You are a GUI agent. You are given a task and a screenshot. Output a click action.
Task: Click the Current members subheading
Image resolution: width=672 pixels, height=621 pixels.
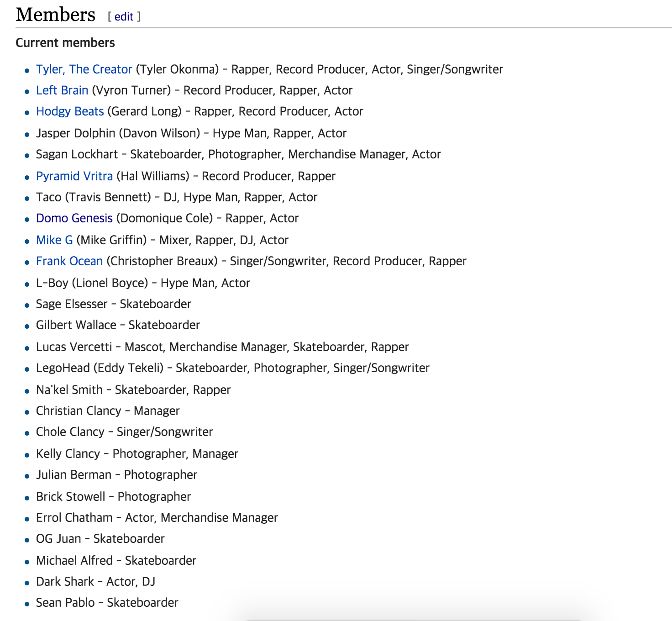point(65,43)
